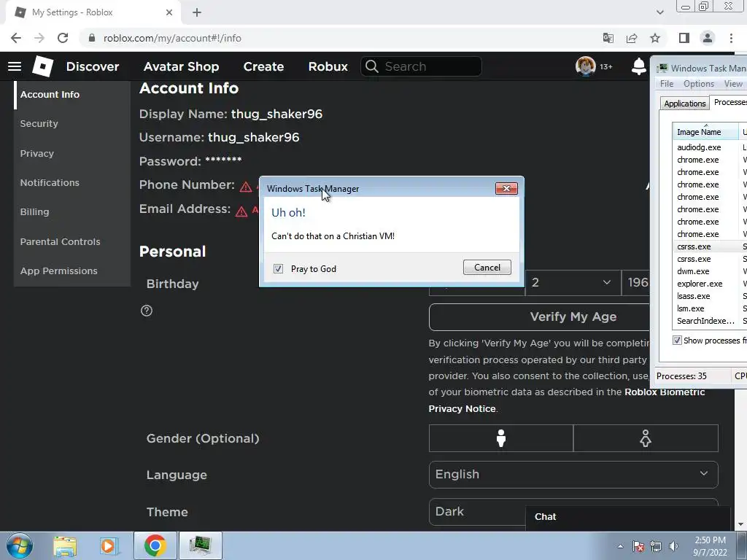This screenshot has width=747, height=560.
Task: Click the email address warning triangle icon
Action: (x=241, y=211)
